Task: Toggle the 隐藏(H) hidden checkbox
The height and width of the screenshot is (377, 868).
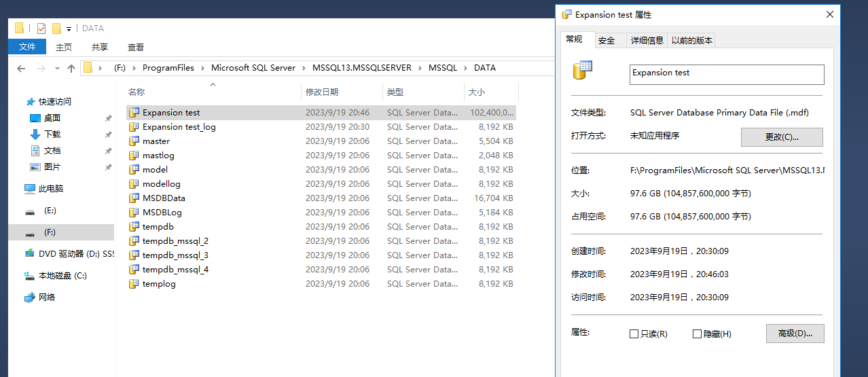Action: [x=697, y=334]
